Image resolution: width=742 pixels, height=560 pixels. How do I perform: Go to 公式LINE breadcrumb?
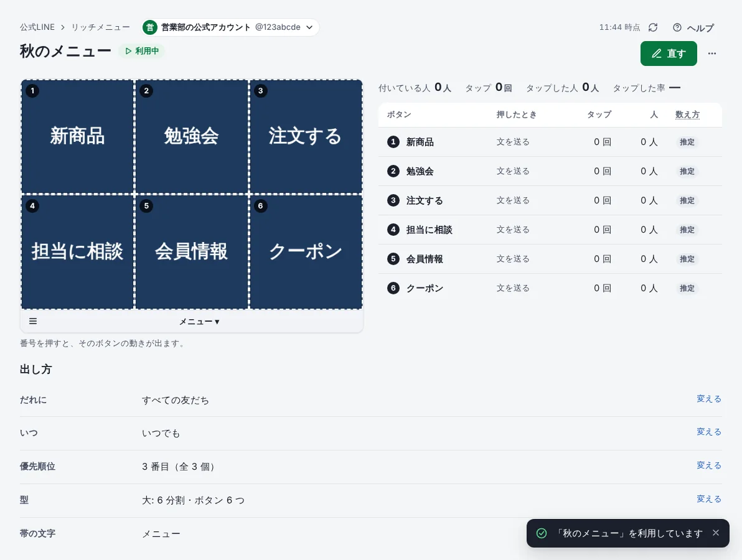[x=37, y=27]
